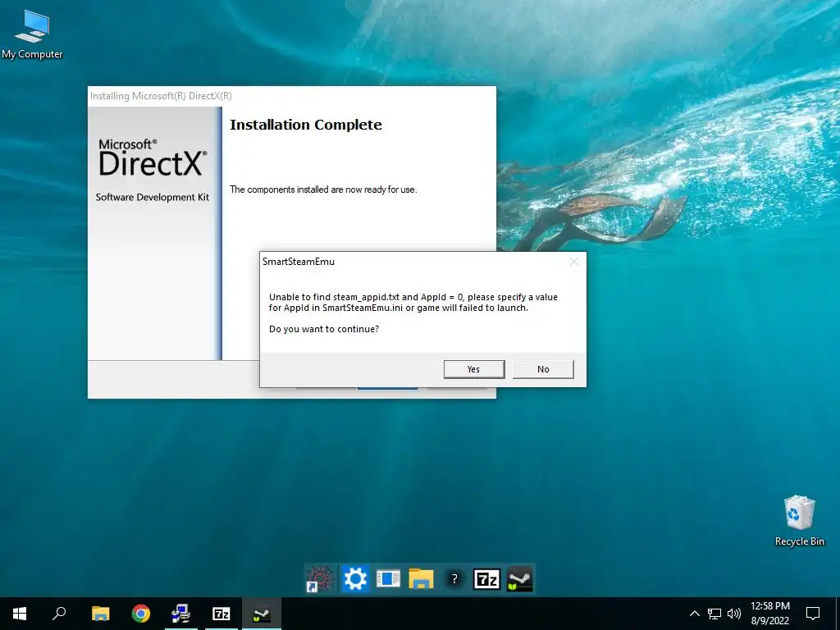Open the blue window panel icon in dock
The height and width of the screenshot is (630, 840).
388,579
